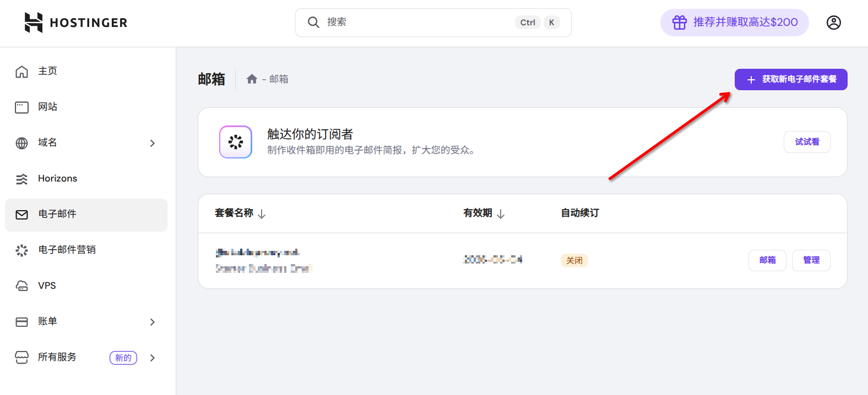Image resolution: width=868 pixels, height=395 pixels.
Task: Open 账单 in the sidebar
Action: 86,322
